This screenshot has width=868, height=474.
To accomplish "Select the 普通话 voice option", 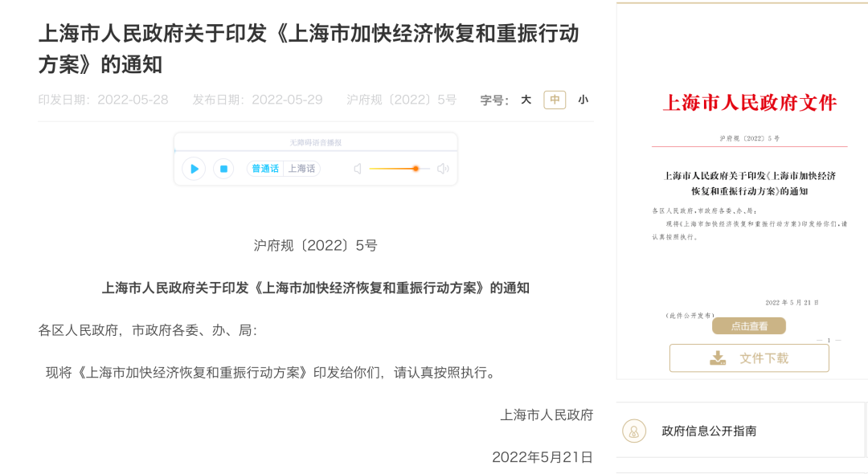I will coord(264,169).
